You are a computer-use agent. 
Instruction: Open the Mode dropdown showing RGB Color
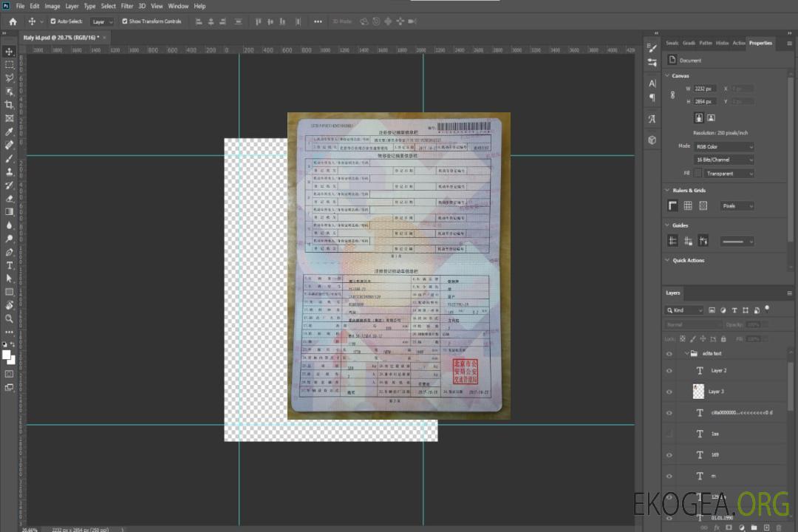point(724,147)
